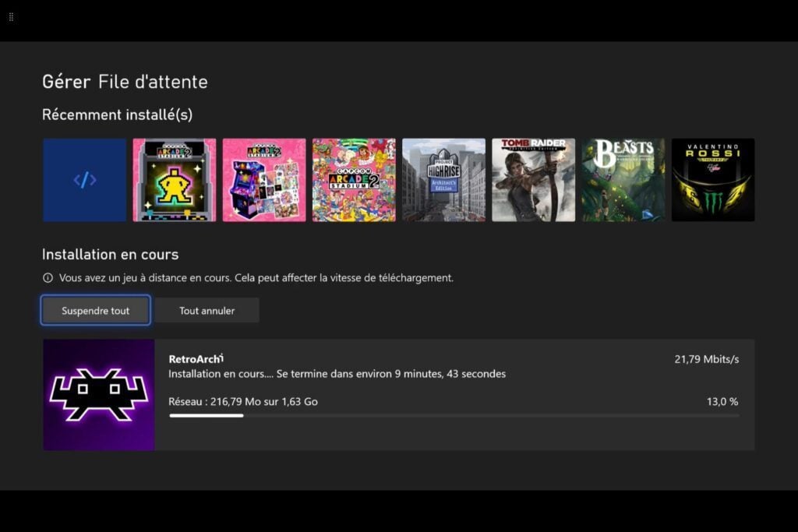Click 'Réseau : 216,79 Mo sur 1,63 Go'
Viewport: 798px width, 532px height.
coord(243,401)
